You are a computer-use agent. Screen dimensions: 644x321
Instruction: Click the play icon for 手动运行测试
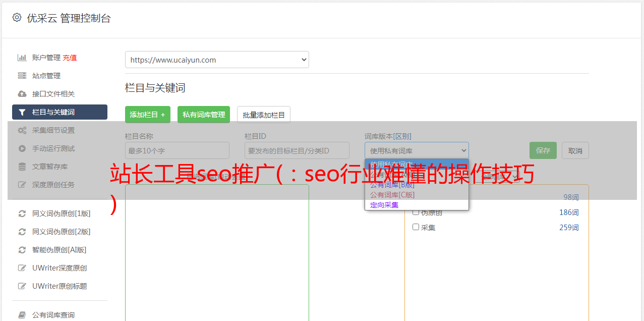point(22,148)
